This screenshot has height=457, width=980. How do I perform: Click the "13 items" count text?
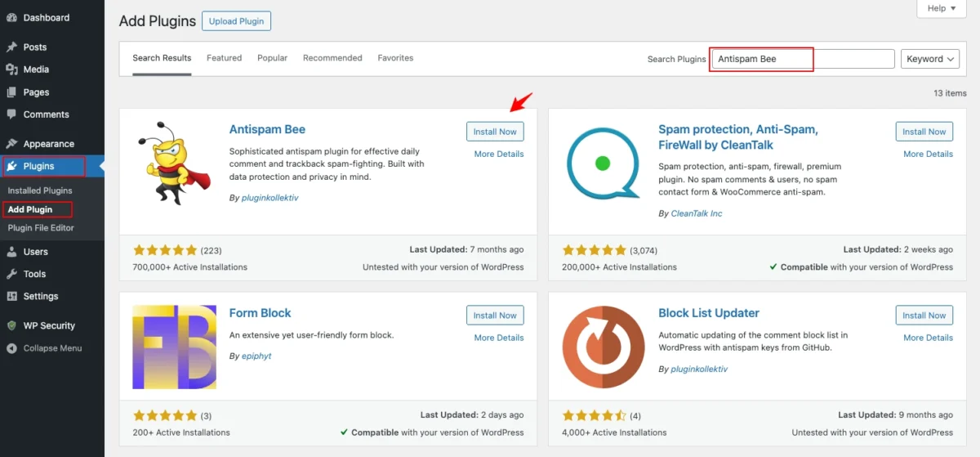point(950,93)
